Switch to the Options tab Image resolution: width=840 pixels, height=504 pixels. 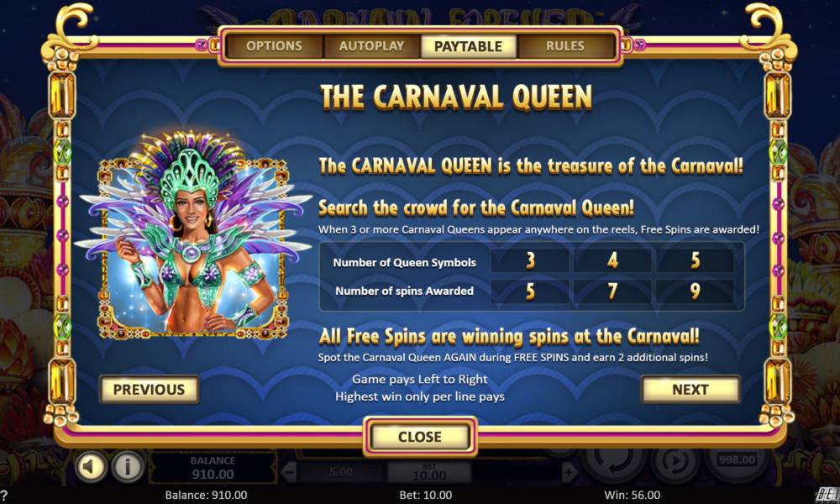(275, 46)
